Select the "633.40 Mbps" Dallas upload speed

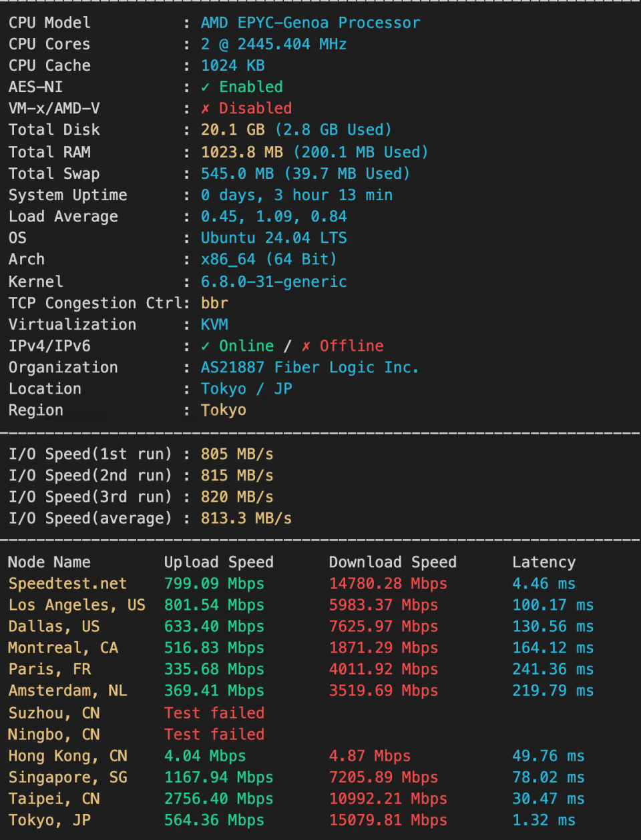(x=214, y=626)
